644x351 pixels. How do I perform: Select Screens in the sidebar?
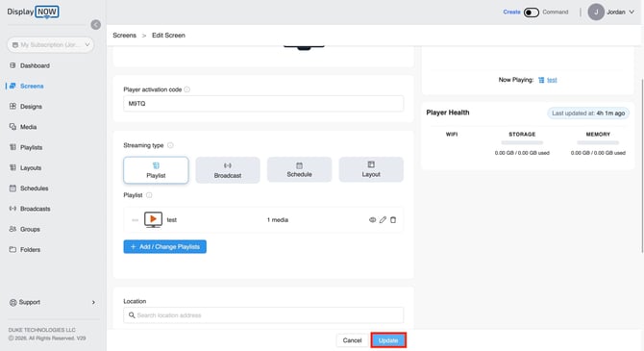32,87
